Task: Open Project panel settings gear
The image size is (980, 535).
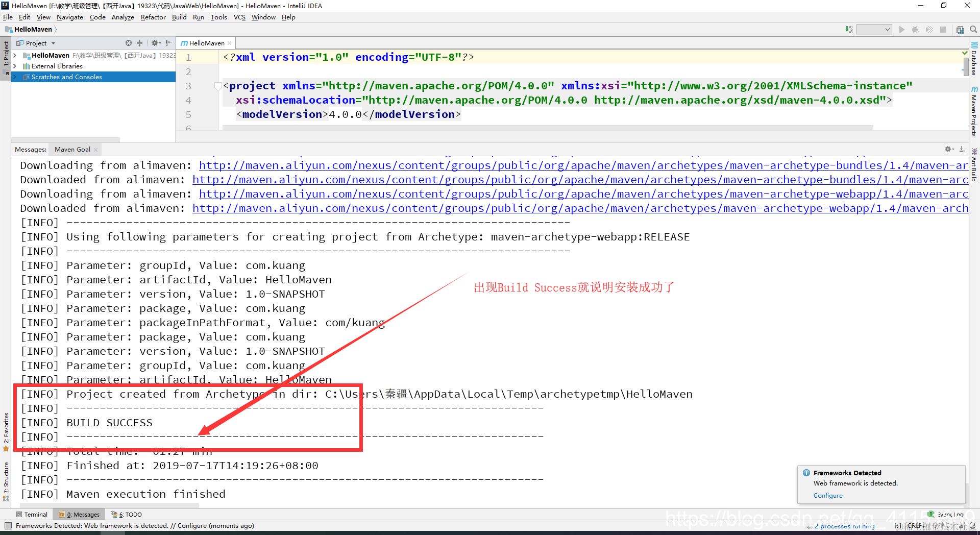Action: click(155, 43)
